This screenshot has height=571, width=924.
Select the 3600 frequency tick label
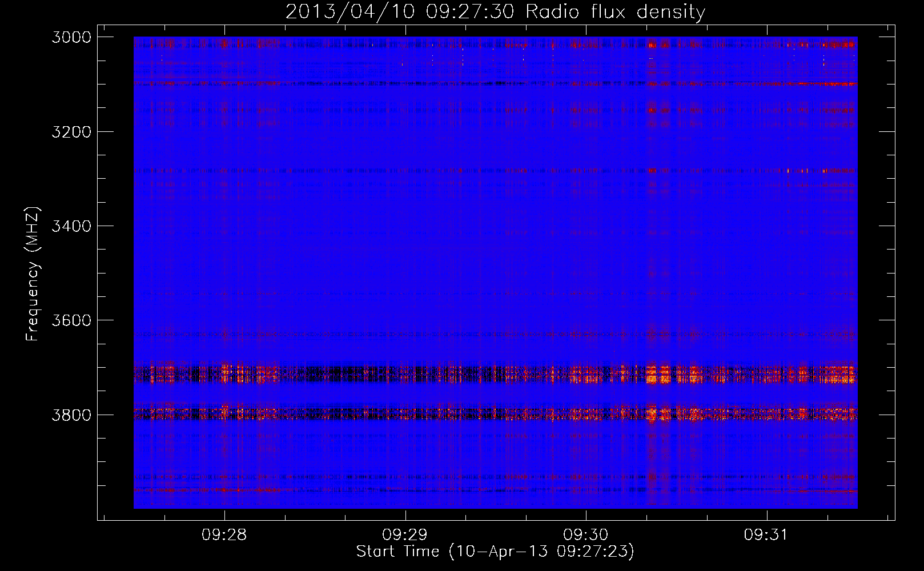click(71, 320)
